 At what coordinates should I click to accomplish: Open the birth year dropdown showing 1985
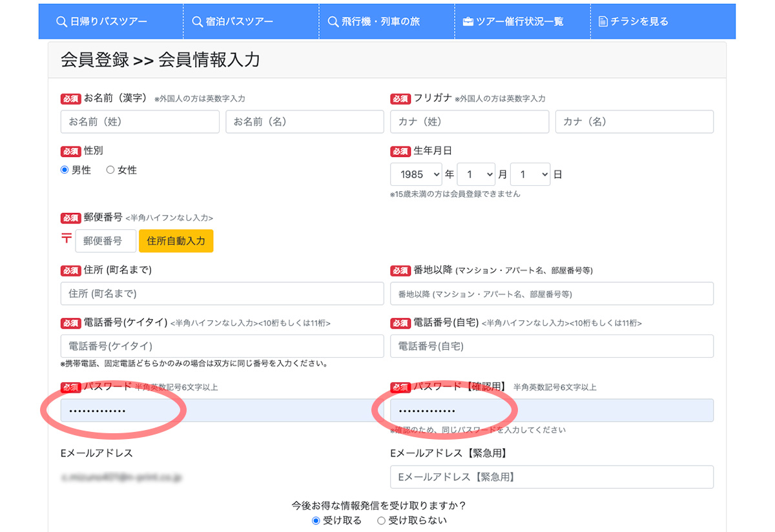click(x=416, y=174)
